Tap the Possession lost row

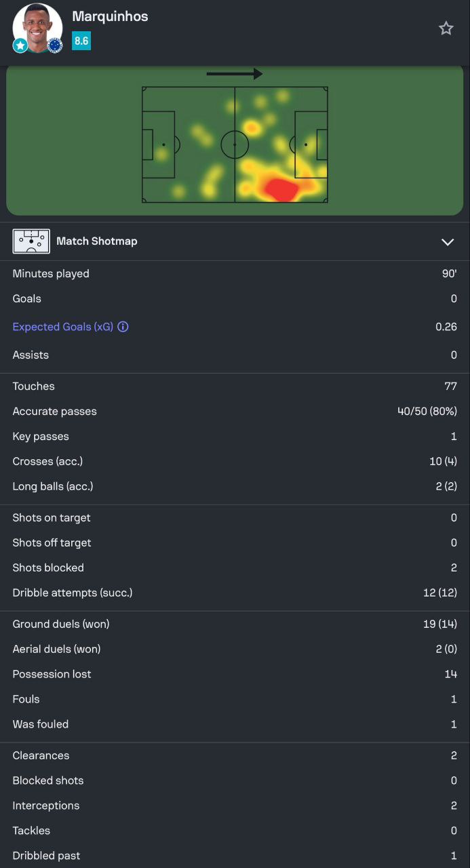coord(235,674)
